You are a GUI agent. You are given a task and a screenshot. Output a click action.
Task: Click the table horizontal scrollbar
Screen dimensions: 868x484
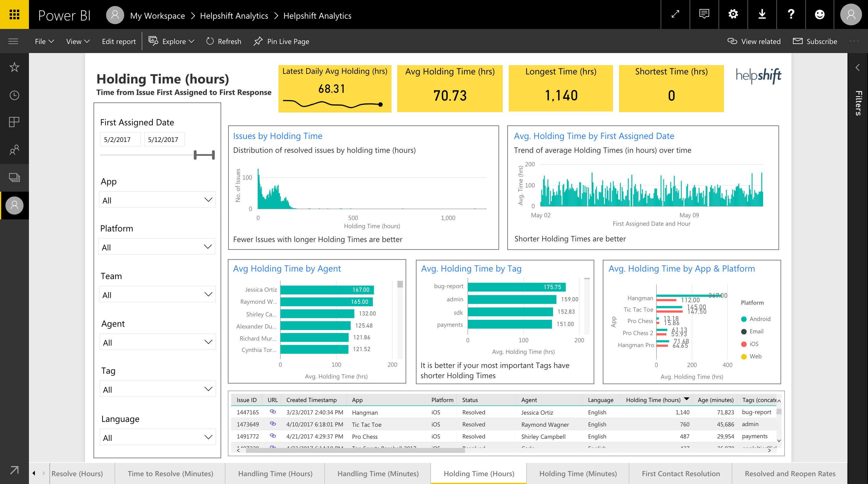pyautogui.click(x=356, y=450)
